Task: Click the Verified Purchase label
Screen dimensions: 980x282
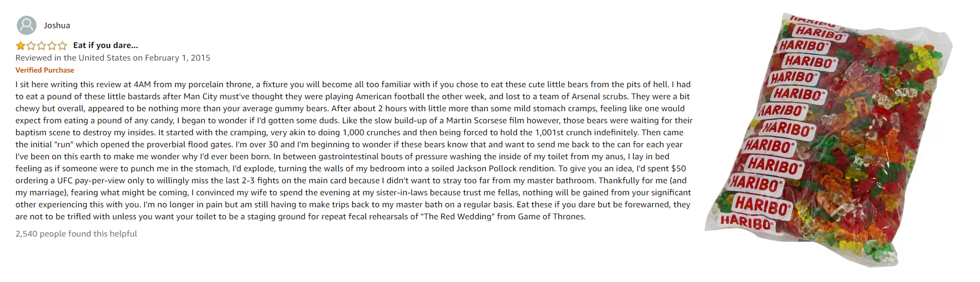Action: pos(45,70)
